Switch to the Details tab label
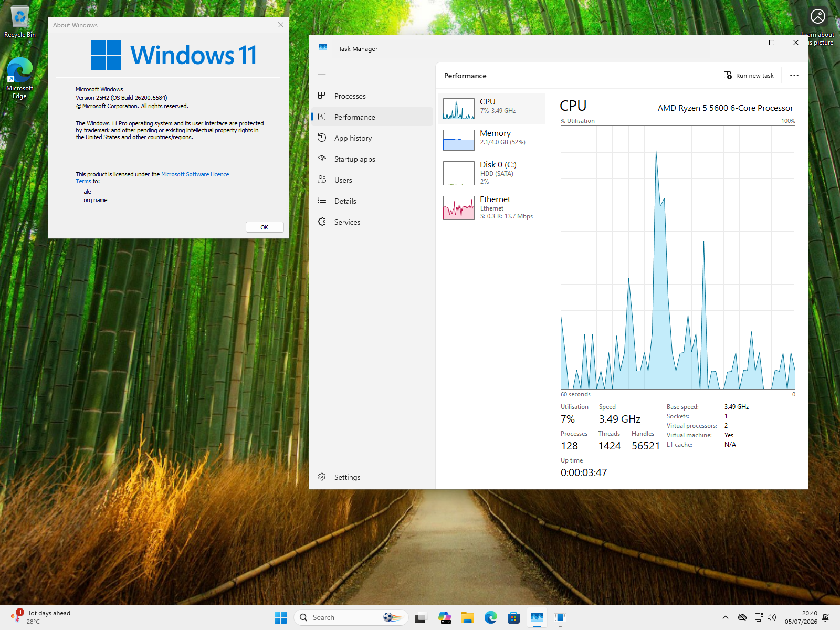Image resolution: width=840 pixels, height=630 pixels. [345, 201]
